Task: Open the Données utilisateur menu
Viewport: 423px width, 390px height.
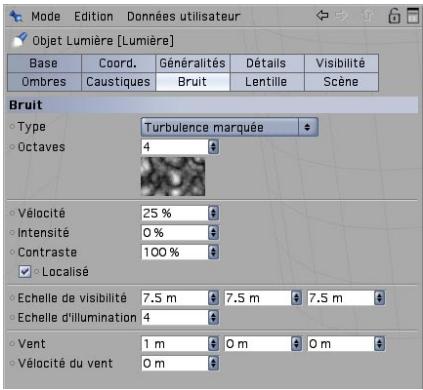Action: (x=183, y=16)
